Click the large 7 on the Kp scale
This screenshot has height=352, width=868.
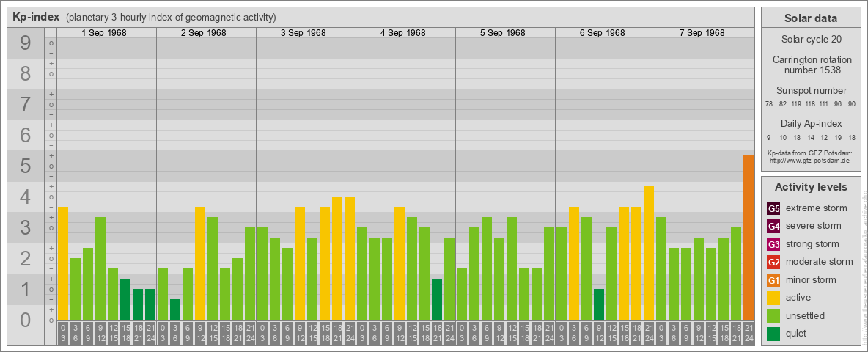[x=26, y=105]
